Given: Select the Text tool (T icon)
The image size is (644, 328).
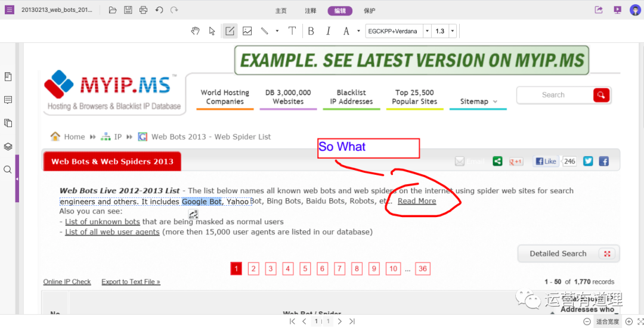Looking at the screenshot, I should [x=292, y=31].
